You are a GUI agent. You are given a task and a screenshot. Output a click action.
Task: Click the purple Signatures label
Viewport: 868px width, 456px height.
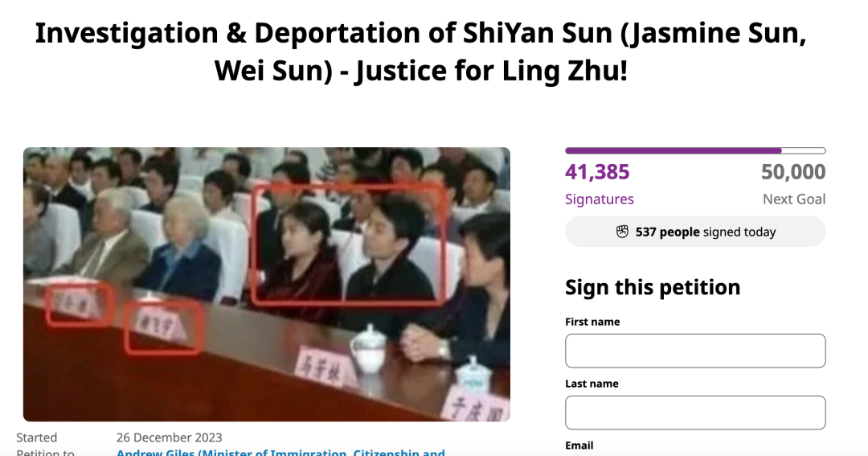point(600,199)
